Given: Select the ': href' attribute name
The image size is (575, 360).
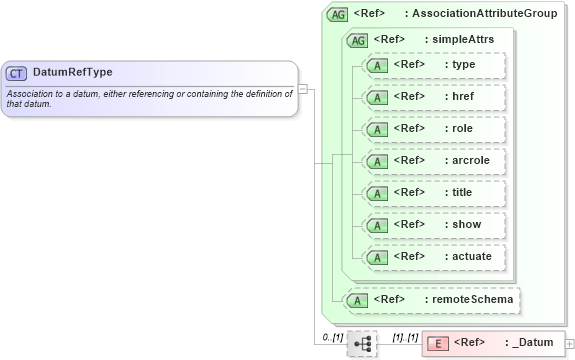Looking at the screenshot, I should click(x=459, y=96).
